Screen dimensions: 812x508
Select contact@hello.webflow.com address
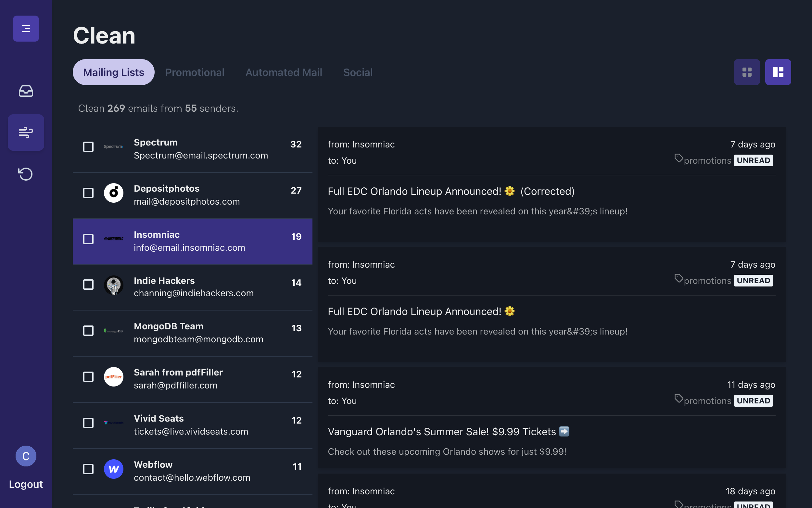pyautogui.click(x=192, y=477)
